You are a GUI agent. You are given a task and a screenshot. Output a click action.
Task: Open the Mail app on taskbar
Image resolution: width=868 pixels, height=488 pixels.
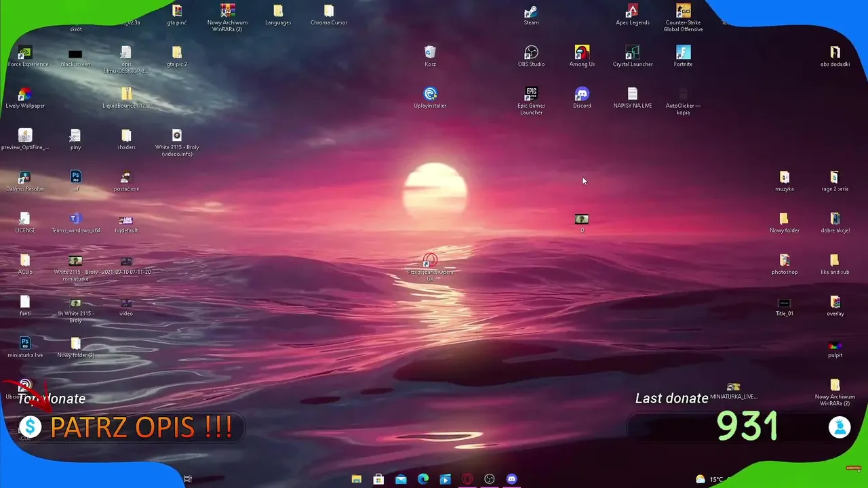click(x=401, y=479)
